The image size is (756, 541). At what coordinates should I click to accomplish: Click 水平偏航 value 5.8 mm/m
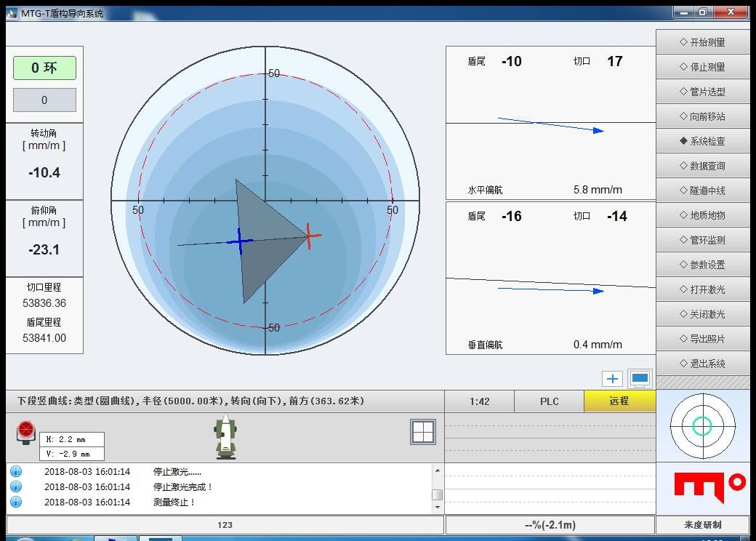(x=598, y=190)
